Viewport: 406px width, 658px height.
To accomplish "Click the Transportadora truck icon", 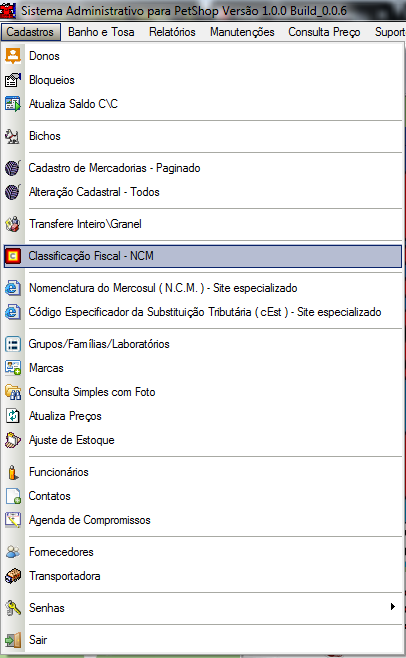I will tap(13, 576).
